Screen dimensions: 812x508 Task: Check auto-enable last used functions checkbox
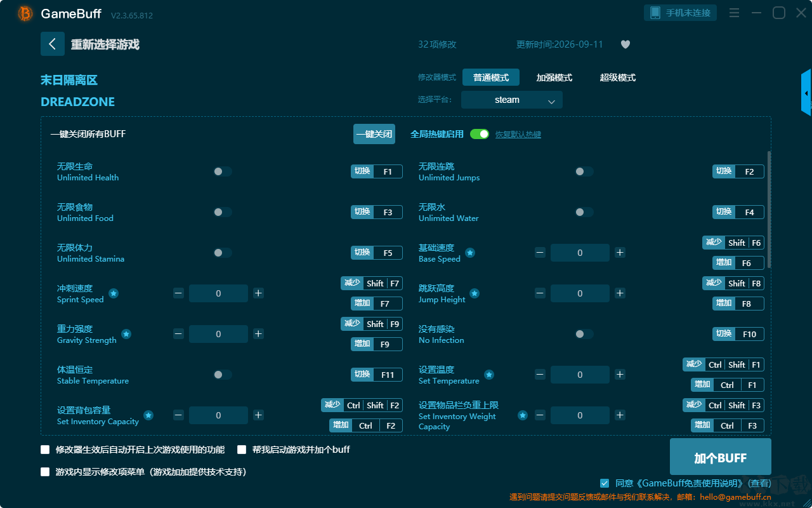tap(45, 450)
